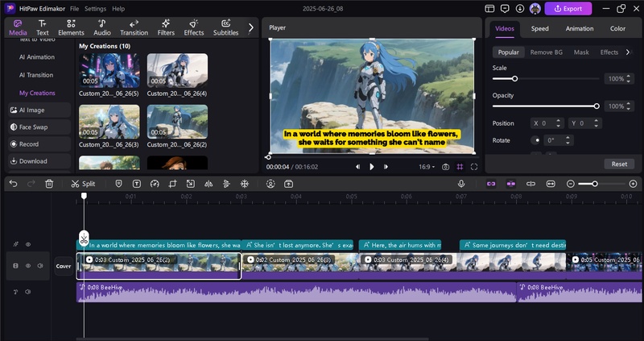The image size is (644, 341).
Task: Switch to the Animation tab
Action: 579,28
